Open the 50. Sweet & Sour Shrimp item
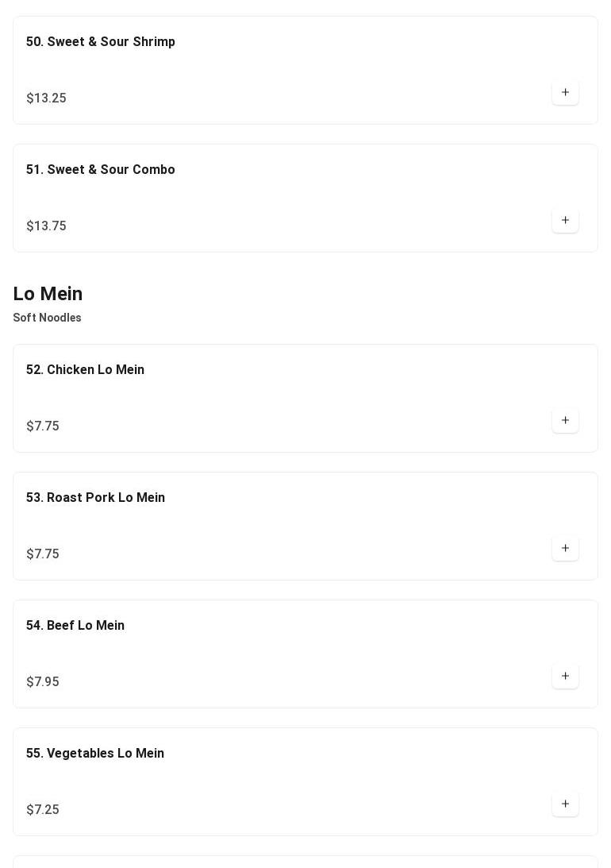The width and height of the screenshot is (611, 868). 101,42
